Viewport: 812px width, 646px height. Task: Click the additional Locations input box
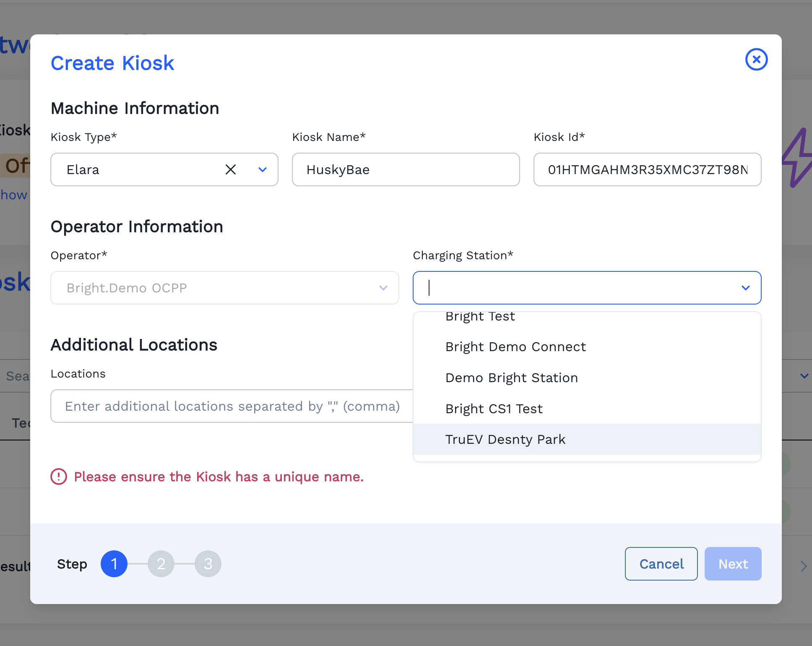(x=232, y=406)
